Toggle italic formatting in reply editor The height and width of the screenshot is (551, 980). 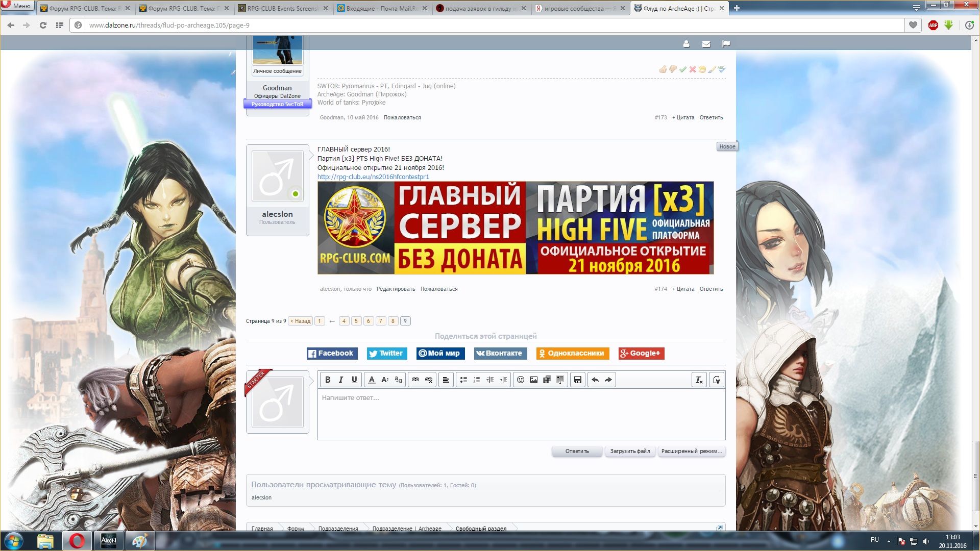click(x=341, y=380)
